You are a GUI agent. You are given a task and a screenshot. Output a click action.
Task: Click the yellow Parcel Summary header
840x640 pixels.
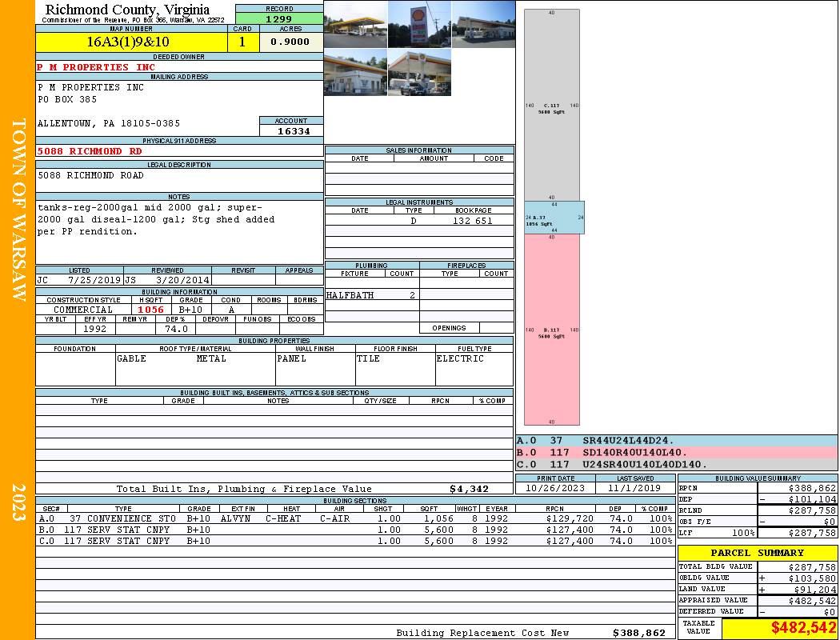coord(758,553)
